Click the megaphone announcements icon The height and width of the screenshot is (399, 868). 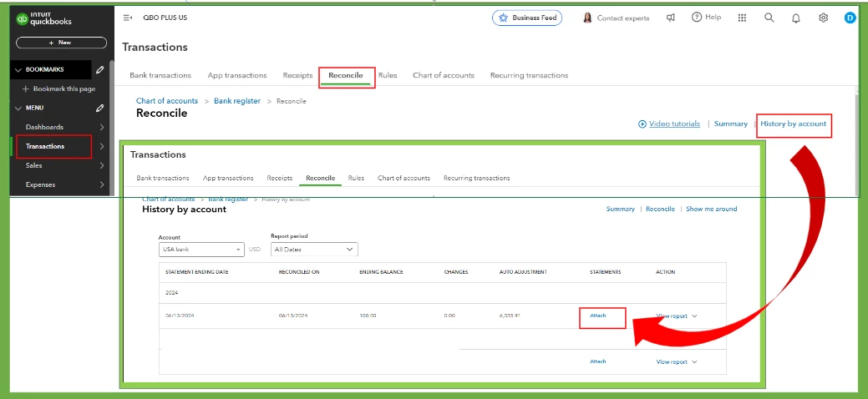(x=670, y=18)
